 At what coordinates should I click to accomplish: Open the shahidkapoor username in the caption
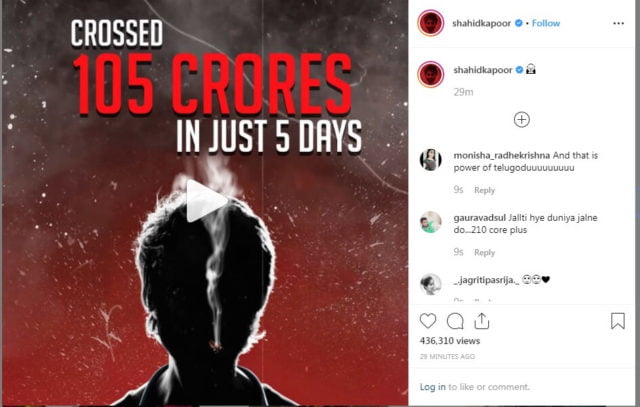tap(482, 69)
